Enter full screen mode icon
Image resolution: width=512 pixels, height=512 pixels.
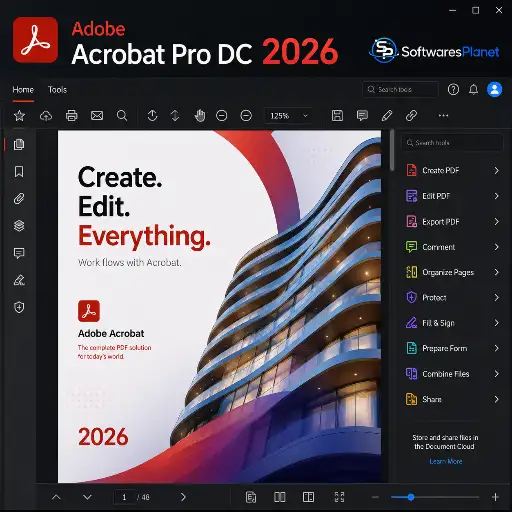[x=339, y=497]
